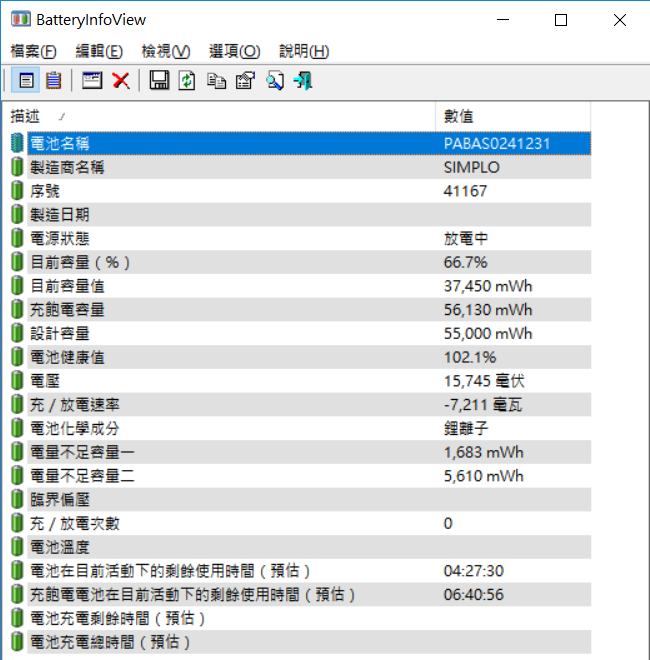
Task: Sort by the 數值 column header
Action: 513,116
